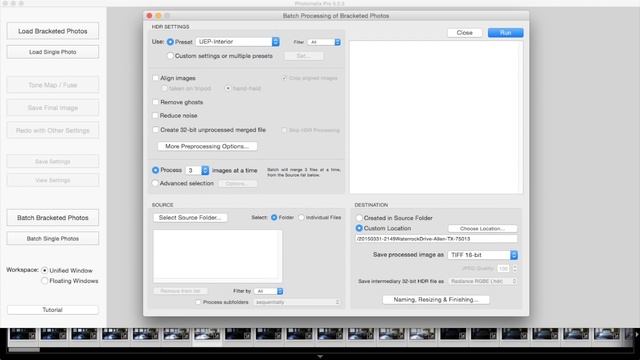Viewport: 640px width, 360px height.
Task: Select Advanced selection option
Action: [x=156, y=183]
